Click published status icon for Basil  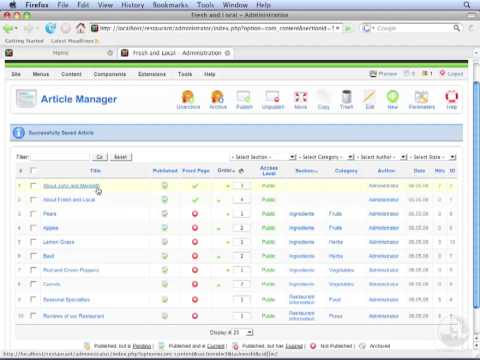(x=165, y=256)
